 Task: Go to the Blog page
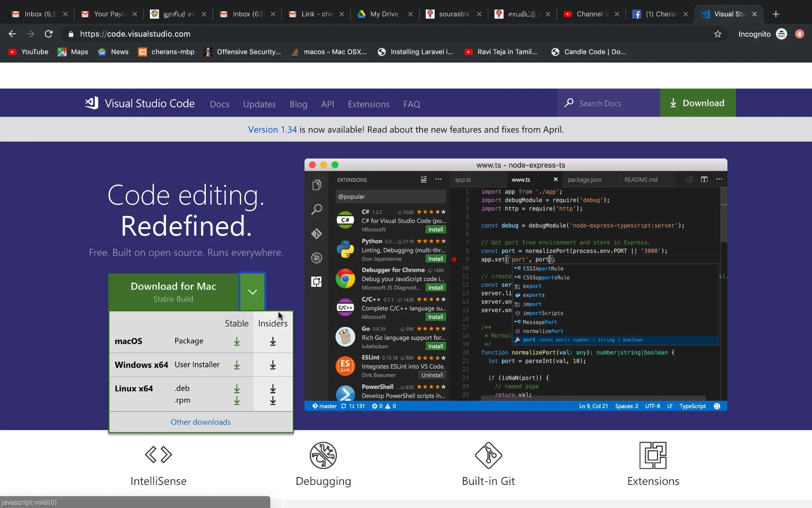click(x=298, y=104)
